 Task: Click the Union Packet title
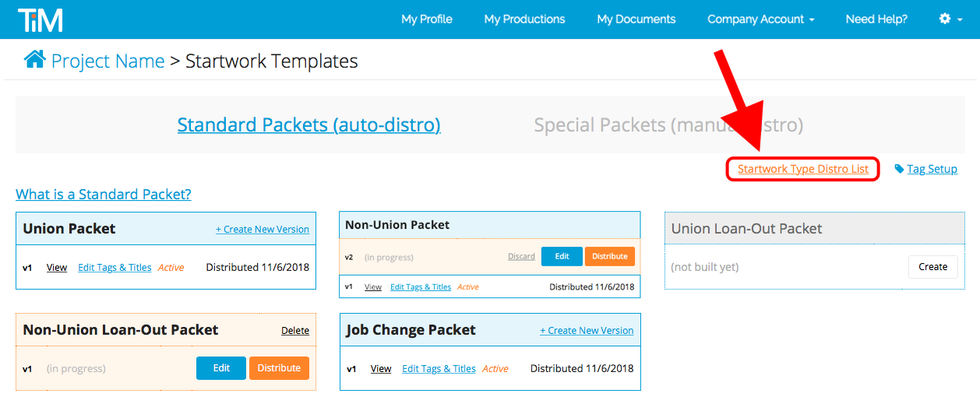click(69, 229)
